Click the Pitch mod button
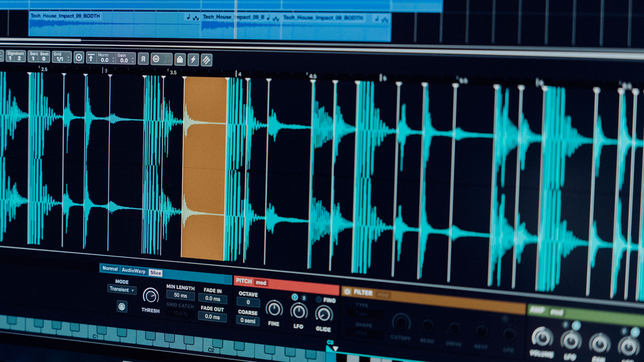Screen dimensions: 644x362 pos(261,283)
